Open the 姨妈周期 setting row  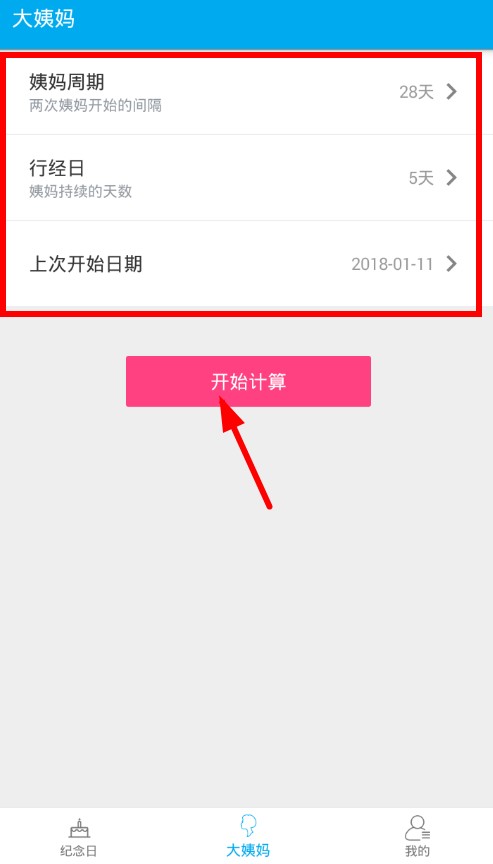pos(241,91)
